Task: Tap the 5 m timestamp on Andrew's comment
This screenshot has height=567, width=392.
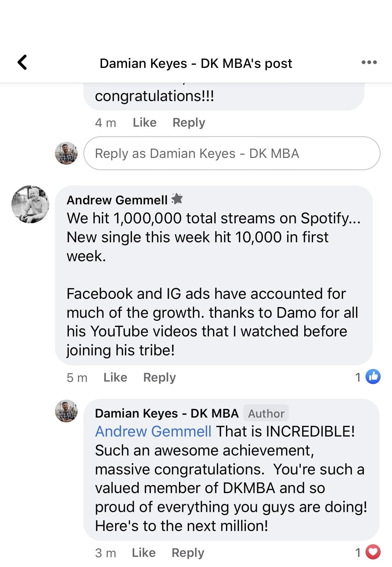Action: point(77,377)
